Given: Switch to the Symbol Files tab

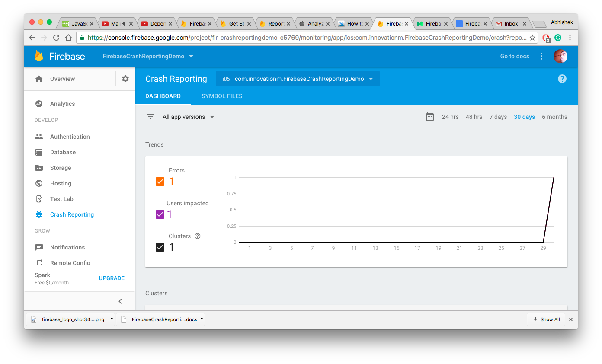Looking at the screenshot, I should [222, 96].
